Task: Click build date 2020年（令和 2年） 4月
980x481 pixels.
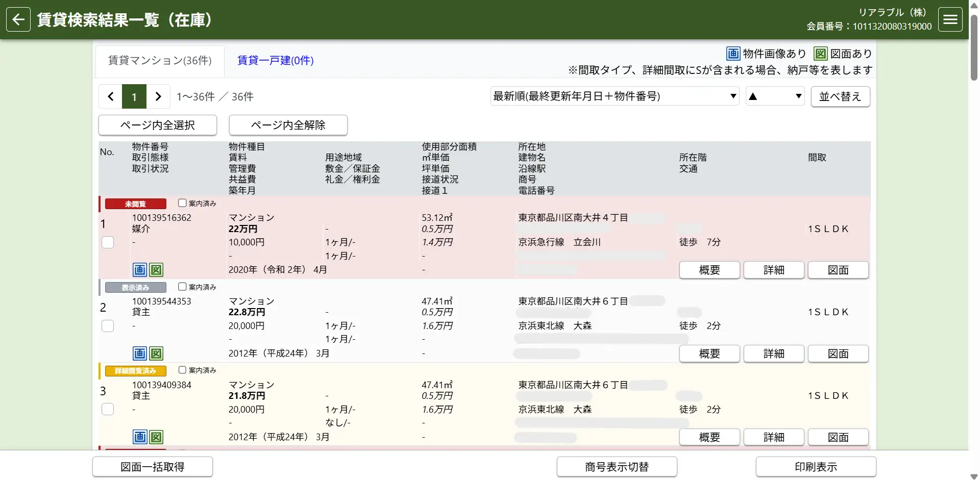Action: tap(278, 270)
